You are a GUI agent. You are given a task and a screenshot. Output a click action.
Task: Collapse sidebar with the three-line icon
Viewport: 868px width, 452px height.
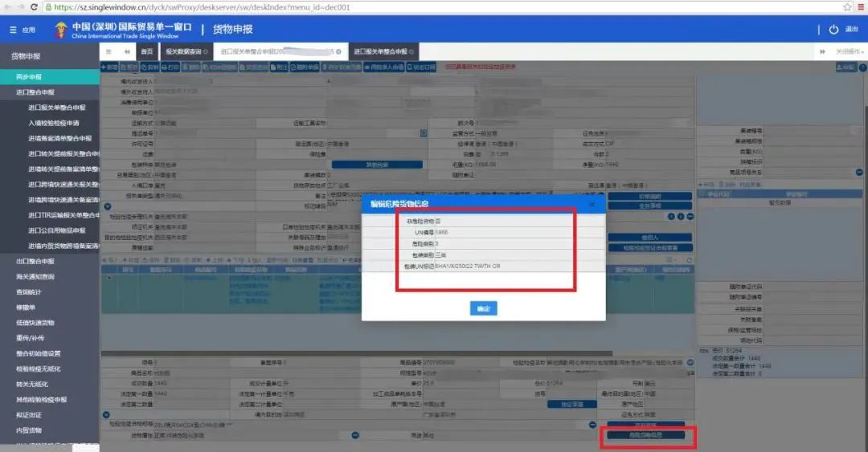[x=109, y=51]
